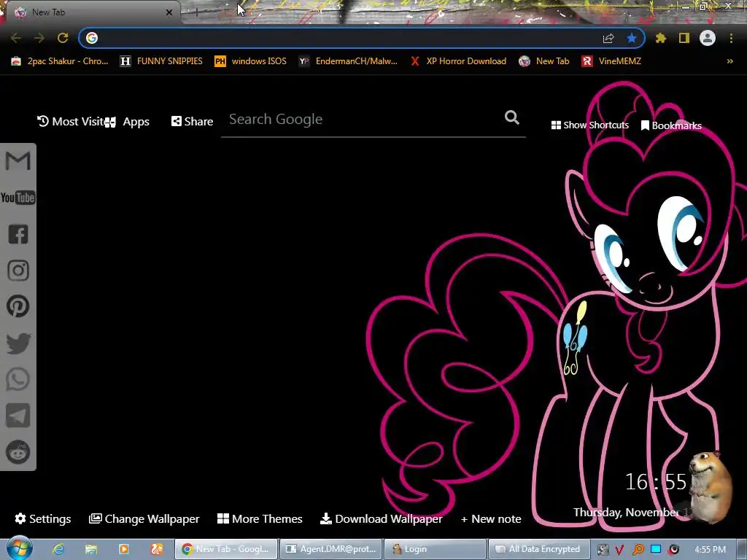Open the VineMEMZ bookmark
Viewport: 747px width, 560px height.
(611, 61)
